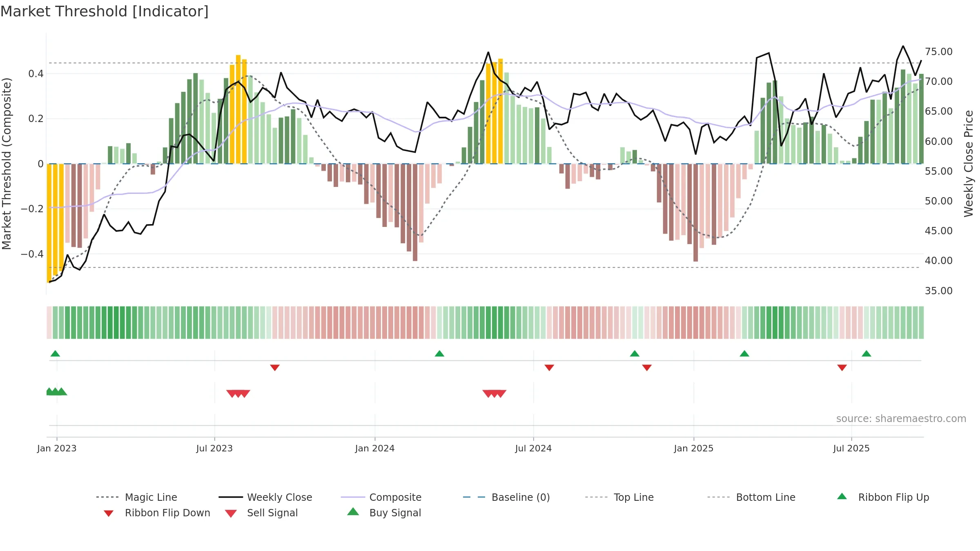Click the Ribbon Flip Down marker after Jul 2023
The width and height of the screenshot is (980, 551).
tap(275, 368)
